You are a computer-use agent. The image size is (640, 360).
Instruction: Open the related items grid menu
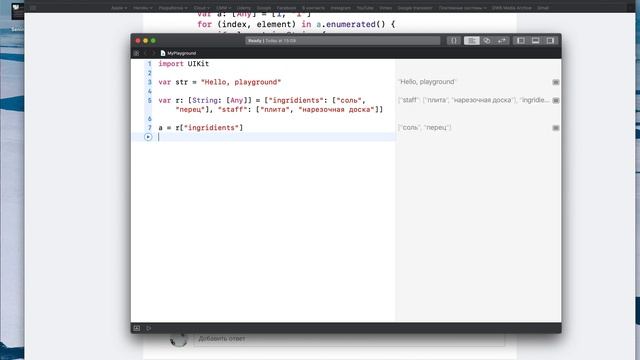pyautogui.click(x=136, y=53)
